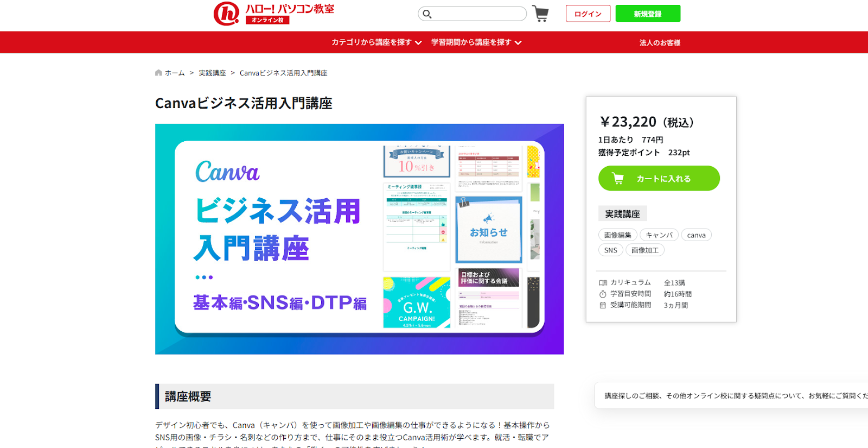Click the 受講可能期間 calendar icon

pos(603,306)
